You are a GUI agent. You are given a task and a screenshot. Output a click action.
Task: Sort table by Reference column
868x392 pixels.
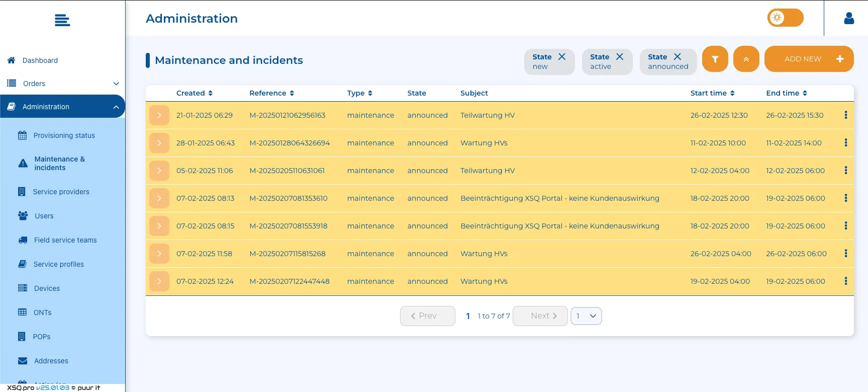272,93
